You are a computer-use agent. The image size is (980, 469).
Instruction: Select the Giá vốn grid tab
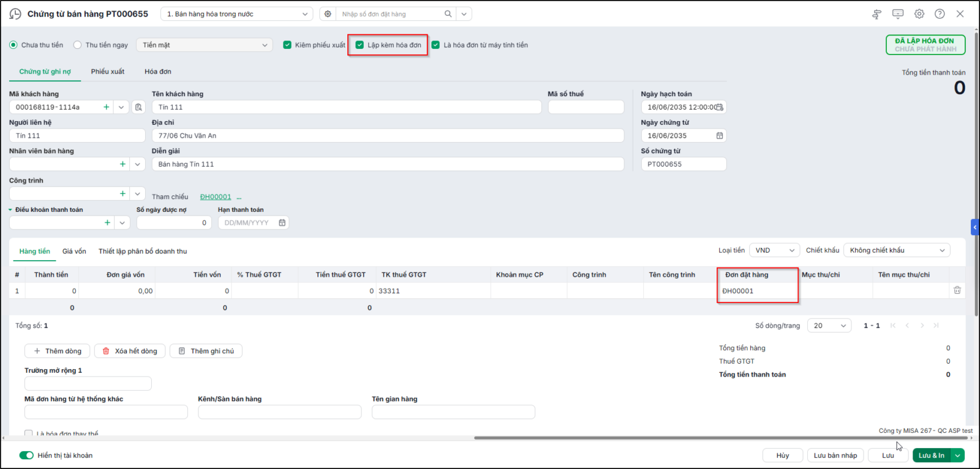pos(74,251)
